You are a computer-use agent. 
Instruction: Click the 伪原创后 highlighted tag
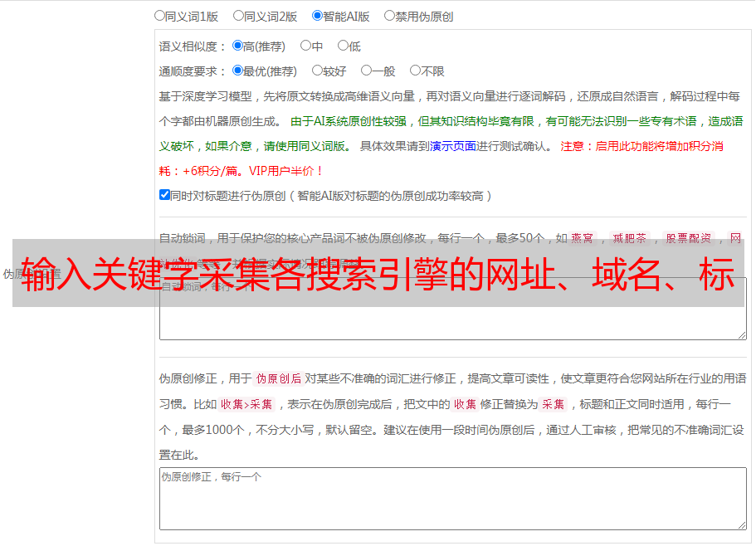pyautogui.click(x=279, y=378)
